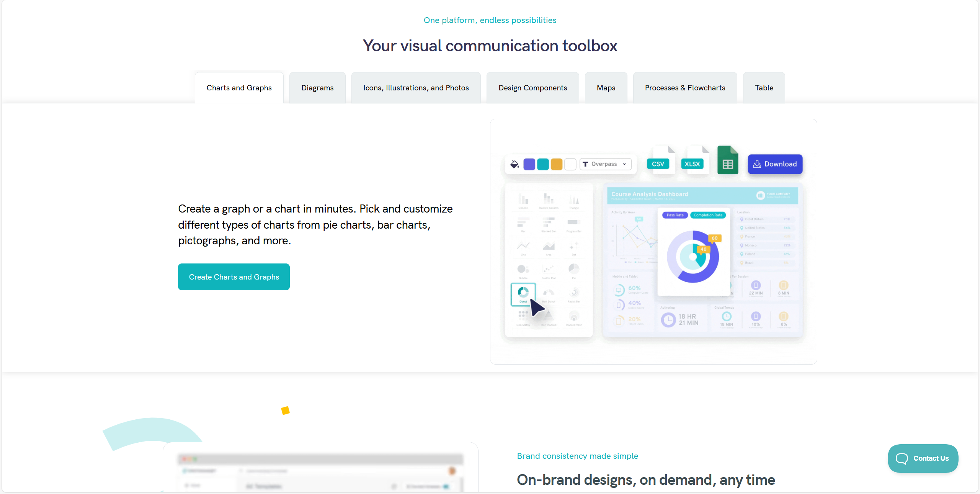
Task: Click the Activity By Week line chart
Action: click(634, 240)
